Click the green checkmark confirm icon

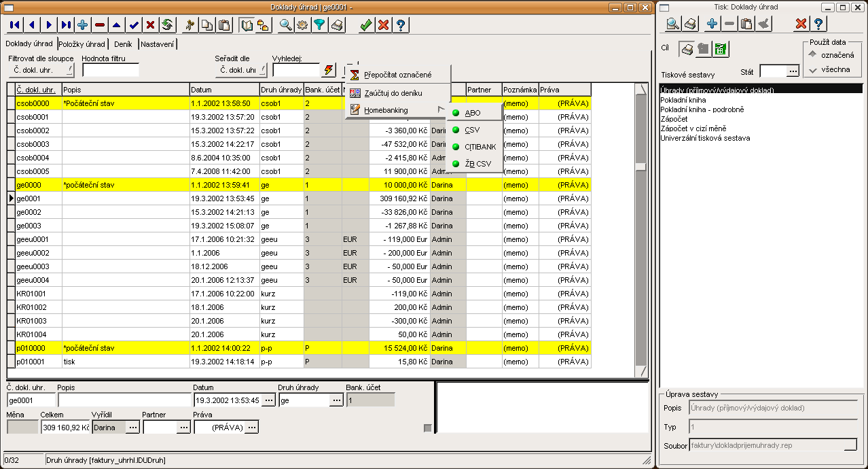pos(366,25)
